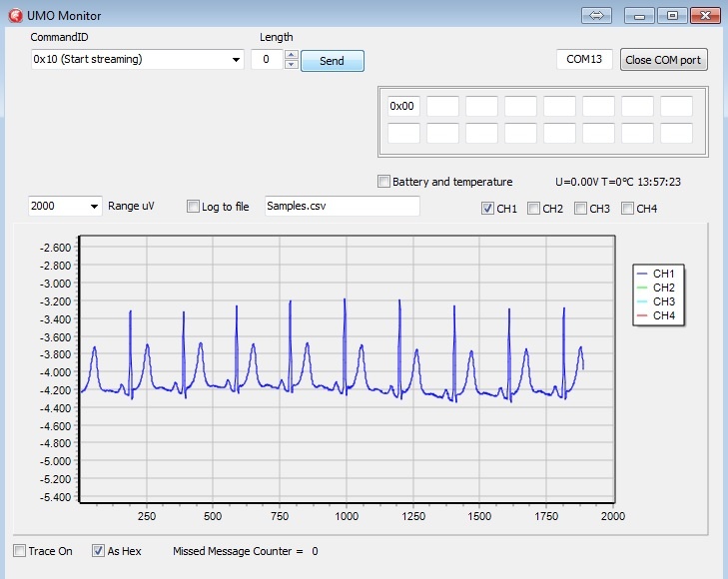Click the -4.000 y-axis tick label
Screen dimensions: 728x579
55,372
